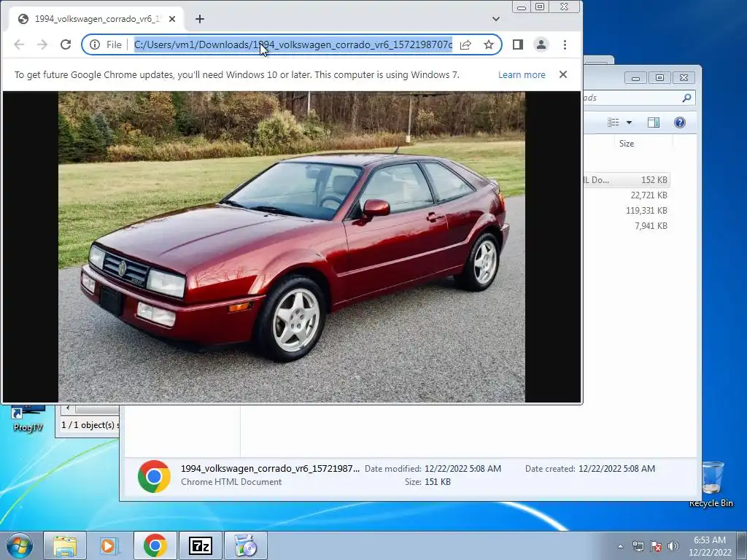Open network tray icon
This screenshot has height=560, width=747.
coord(638,546)
